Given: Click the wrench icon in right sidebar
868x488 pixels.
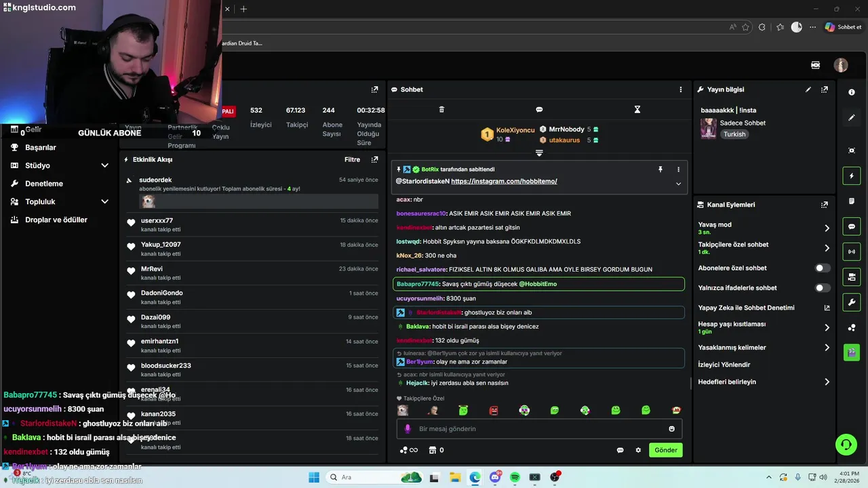Looking at the screenshot, I should [x=852, y=302].
